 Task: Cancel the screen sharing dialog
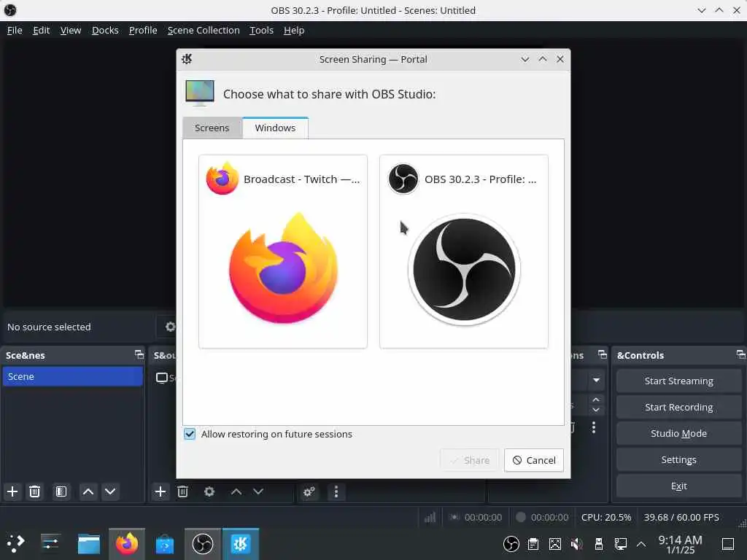point(533,460)
